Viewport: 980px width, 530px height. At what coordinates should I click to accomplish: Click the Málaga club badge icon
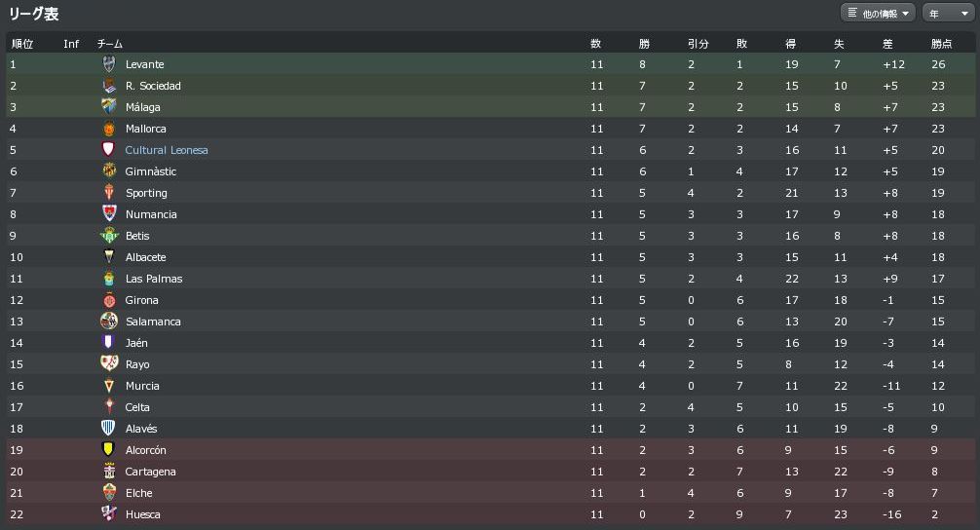click(109, 107)
